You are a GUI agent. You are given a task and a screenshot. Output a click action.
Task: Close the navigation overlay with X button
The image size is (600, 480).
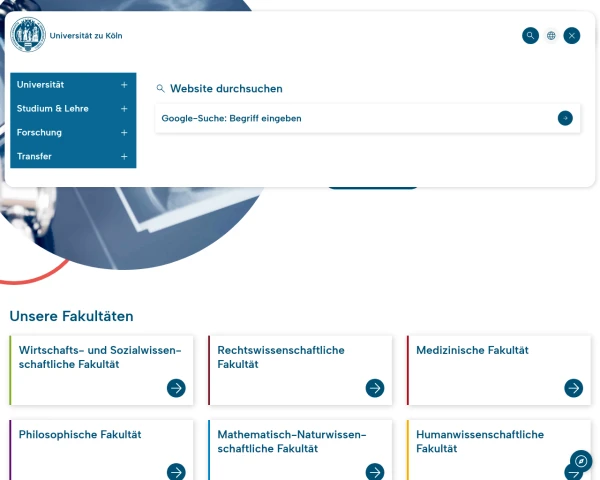click(572, 36)
